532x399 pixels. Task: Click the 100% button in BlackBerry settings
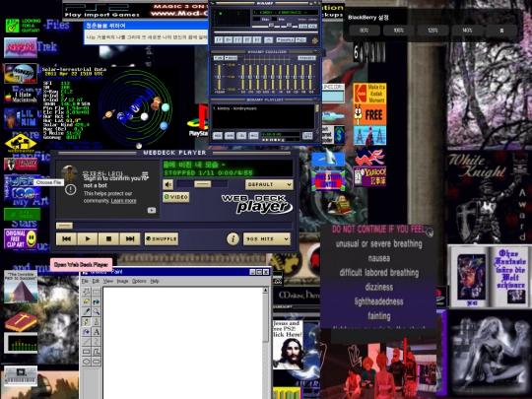398,31
